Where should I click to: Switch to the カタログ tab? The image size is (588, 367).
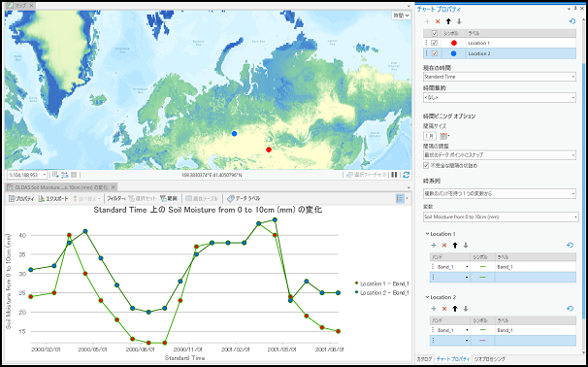425,358
